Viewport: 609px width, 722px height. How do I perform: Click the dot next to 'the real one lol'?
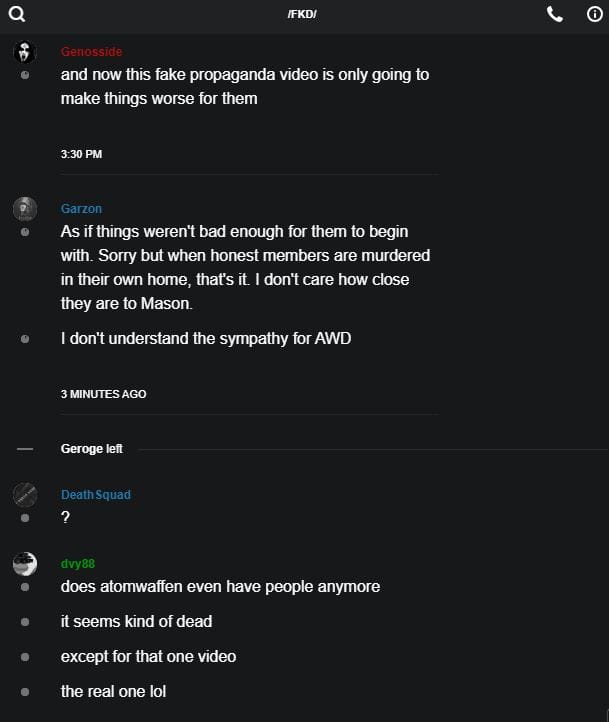click(x=25, y=692)
